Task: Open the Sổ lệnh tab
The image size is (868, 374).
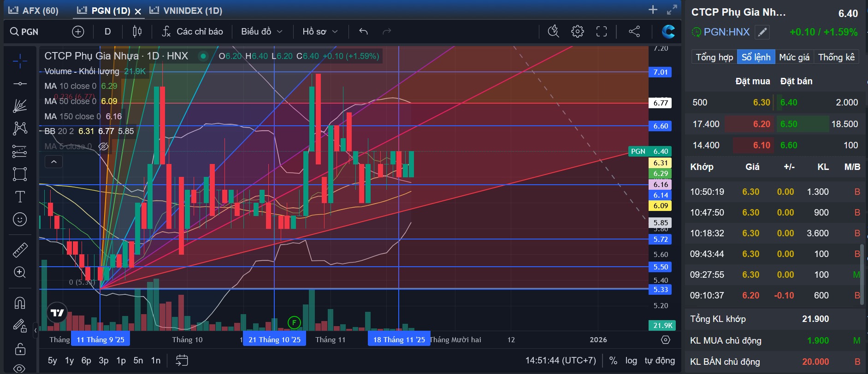Action: 756,57
